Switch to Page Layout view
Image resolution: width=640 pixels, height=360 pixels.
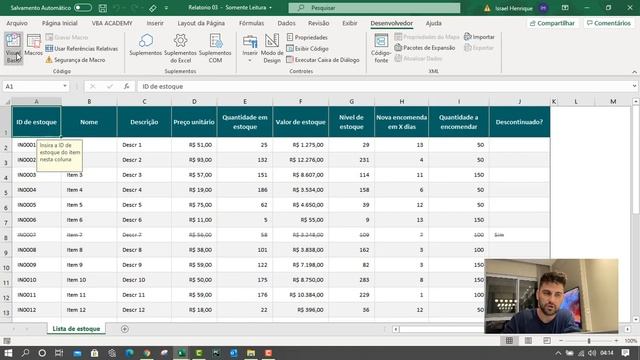point(528,340)
